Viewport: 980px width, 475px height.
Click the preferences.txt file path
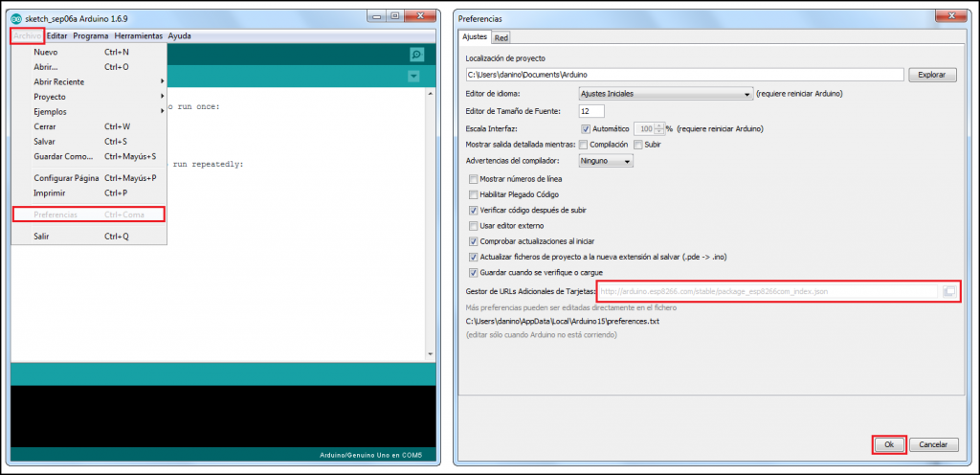pos(563,321)
